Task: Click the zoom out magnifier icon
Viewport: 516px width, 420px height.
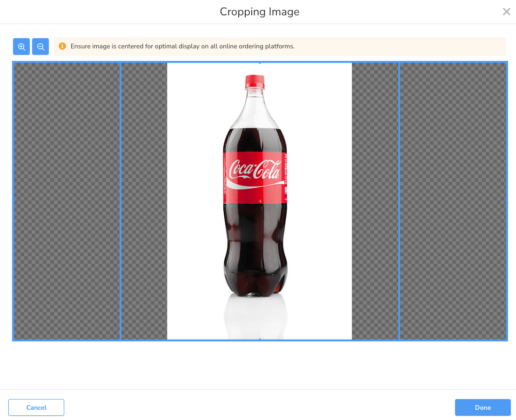Action: pyautogui.click(x=40, y=47)
